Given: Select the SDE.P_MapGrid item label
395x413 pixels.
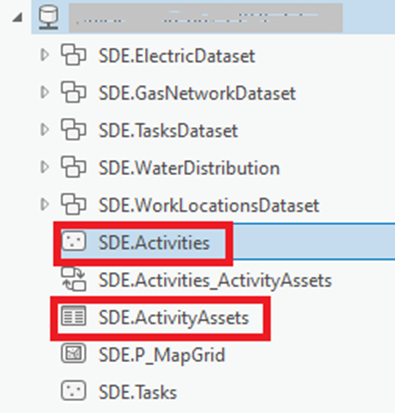Looking at the screenshot, I should click(162, 355).
